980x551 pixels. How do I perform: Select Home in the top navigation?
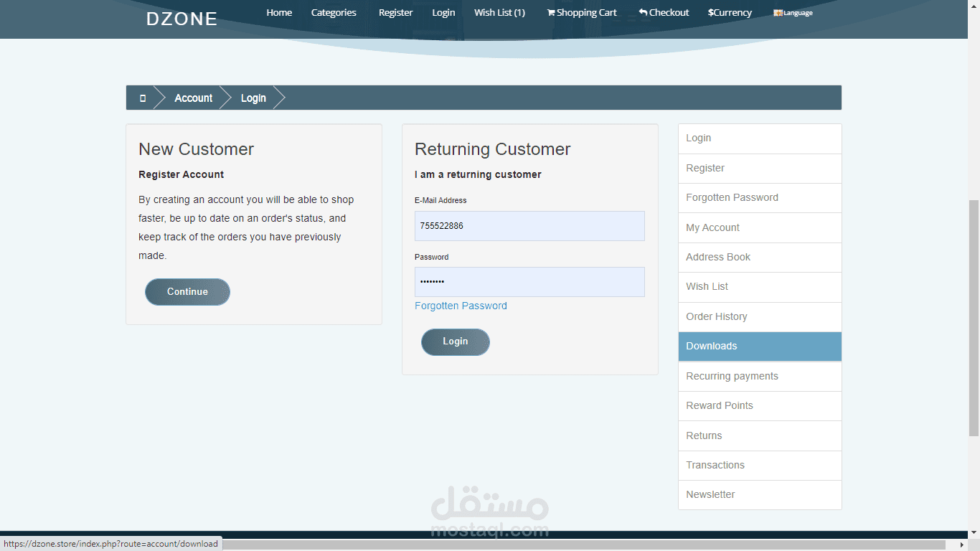pyautogui.click(x=279, y=12)
